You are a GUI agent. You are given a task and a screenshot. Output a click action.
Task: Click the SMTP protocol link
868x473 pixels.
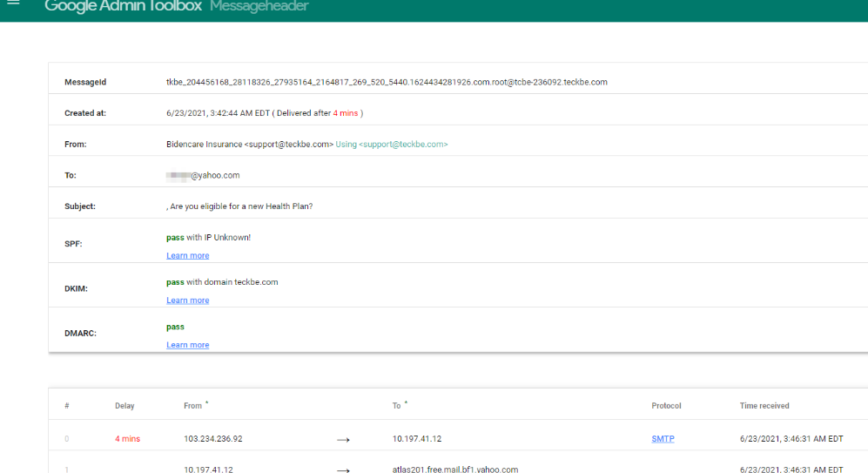click(663, 439)
